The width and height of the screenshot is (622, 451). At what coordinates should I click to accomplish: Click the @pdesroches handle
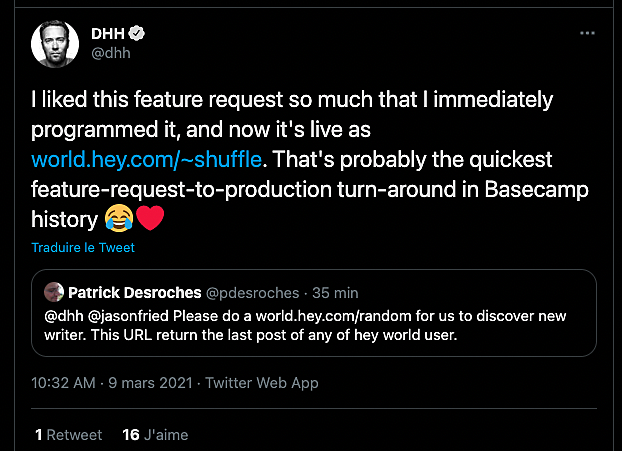tap(252, 293)
